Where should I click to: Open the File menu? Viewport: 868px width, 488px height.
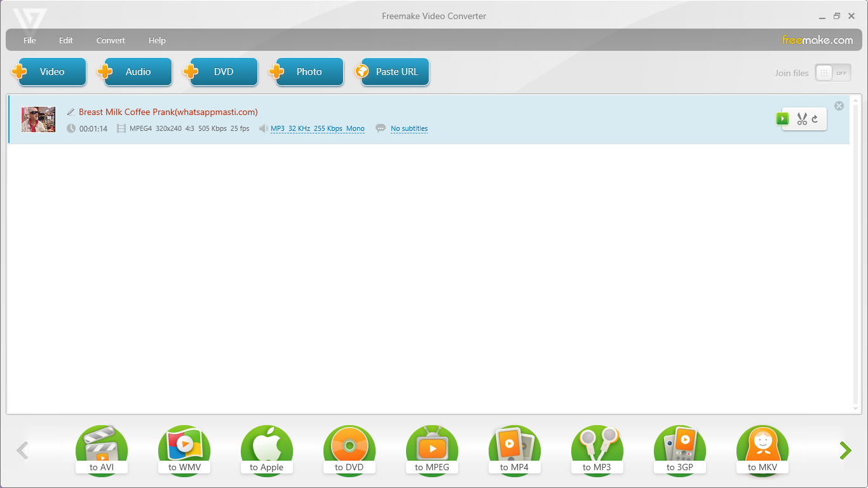pyautogui.click(x=30, y=40)
